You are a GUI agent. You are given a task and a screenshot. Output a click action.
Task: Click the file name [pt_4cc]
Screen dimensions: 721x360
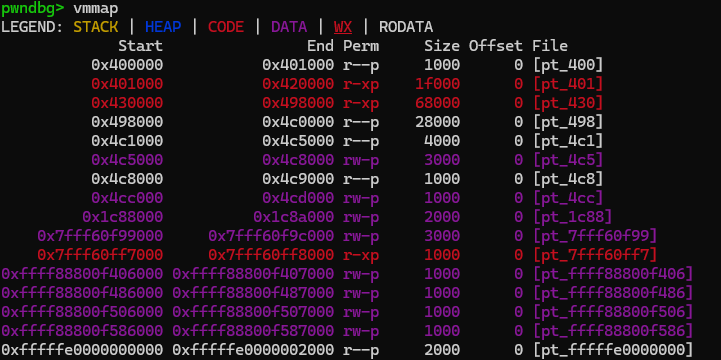tap(568, 198)
